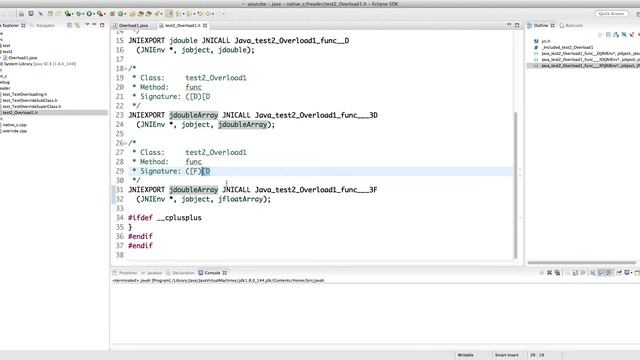Select test_TestOverloading.h in the explorer tree
The image size is (640, 360).
pyautogui.click(x=25, y=94)
